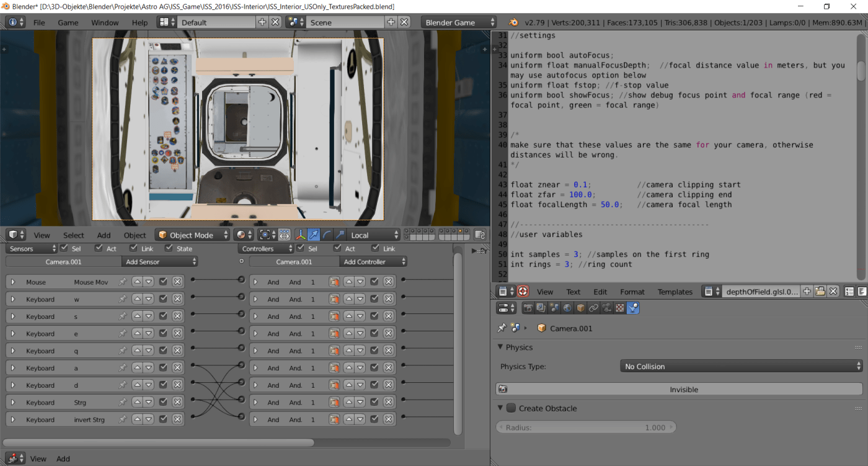Click the translate manipulator arrow icon
868x466 pixels.
pyautogui.click(x=314, y=235)
